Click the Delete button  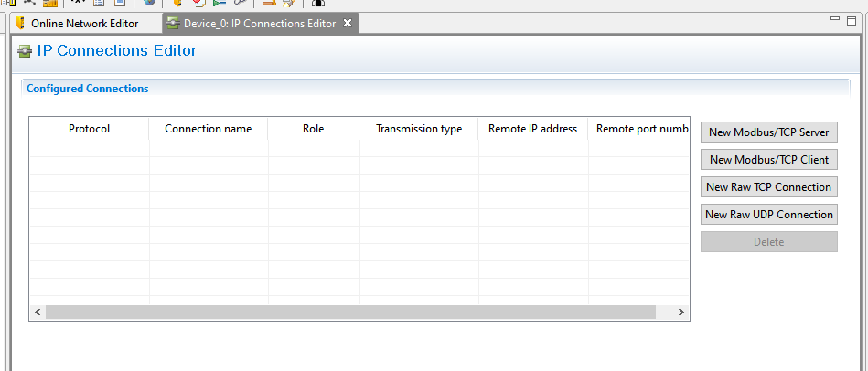769,241
